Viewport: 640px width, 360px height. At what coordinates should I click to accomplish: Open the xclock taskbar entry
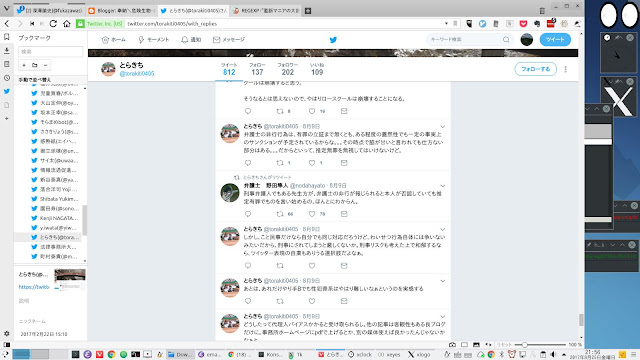(360, 355)
